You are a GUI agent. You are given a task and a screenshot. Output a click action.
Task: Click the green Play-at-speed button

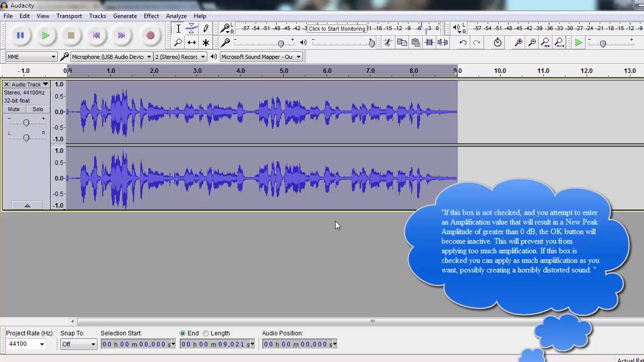(x=579, y=43)
